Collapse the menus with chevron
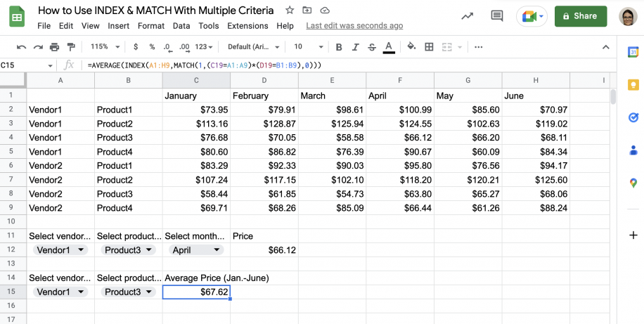The image size is (644, 324). tap(605, 47)
